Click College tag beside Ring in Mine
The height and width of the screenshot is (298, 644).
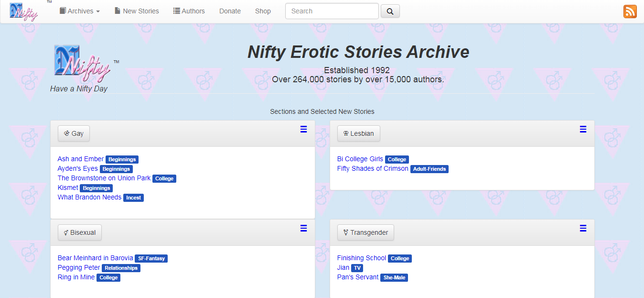click(x=108, y=277)
